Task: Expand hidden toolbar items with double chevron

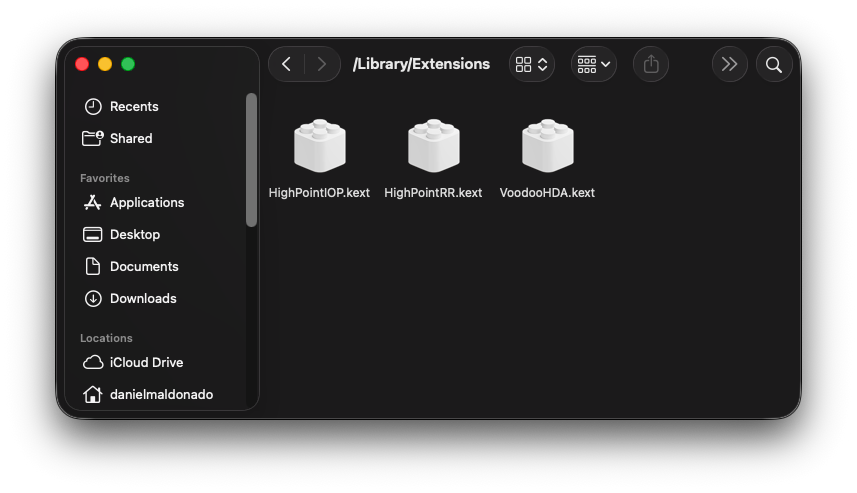Action: point(730,64)
